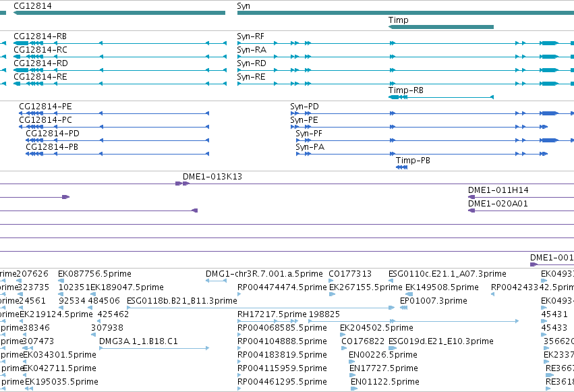Click the EK034301.5prime label
Viewport: 574px width, 392px height.
[x=59, y=355]
